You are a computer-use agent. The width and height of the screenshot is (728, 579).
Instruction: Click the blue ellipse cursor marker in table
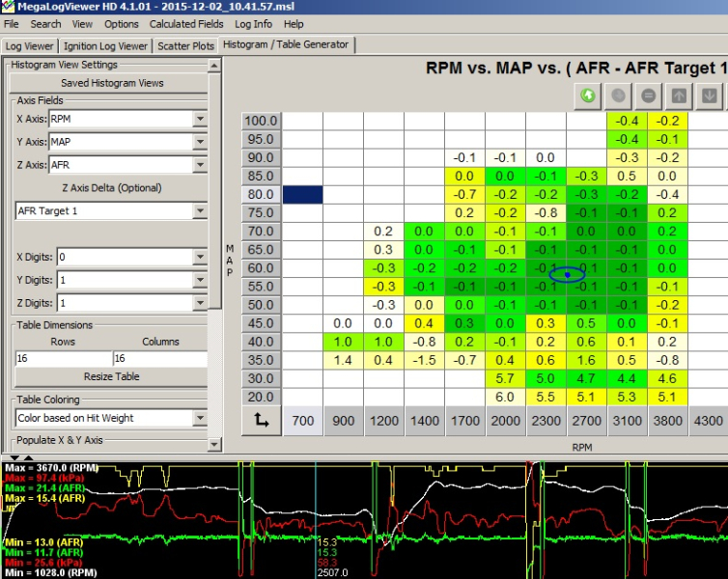pos(568,274)
